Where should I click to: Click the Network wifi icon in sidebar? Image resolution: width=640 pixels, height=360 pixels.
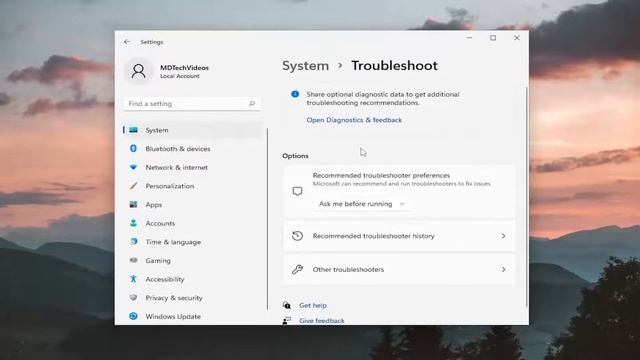pyautogui.click(x=133, y=167)
